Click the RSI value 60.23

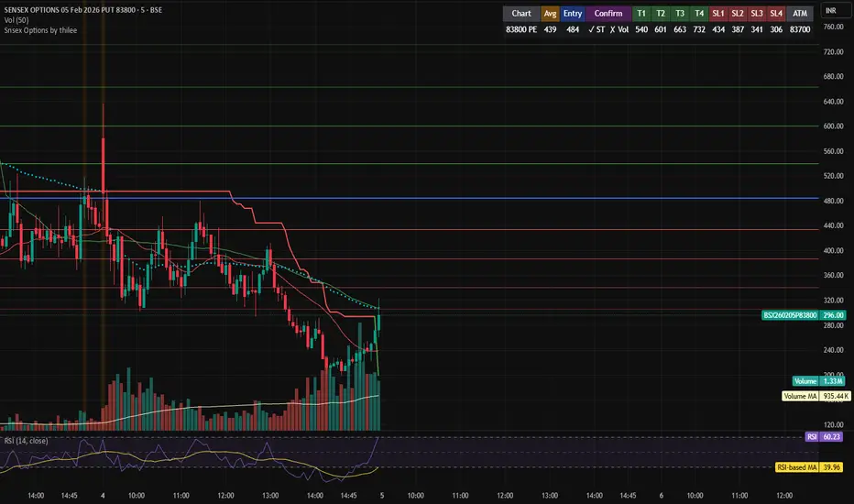831,436
